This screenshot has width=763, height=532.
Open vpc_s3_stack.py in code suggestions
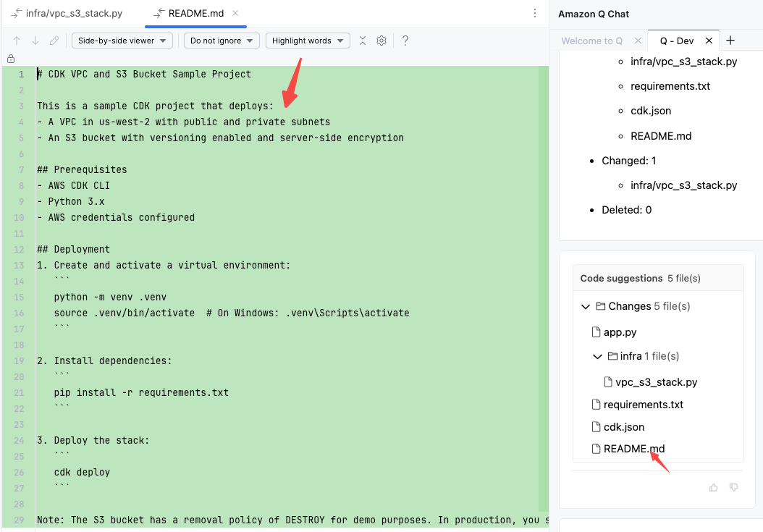[656, 382]
